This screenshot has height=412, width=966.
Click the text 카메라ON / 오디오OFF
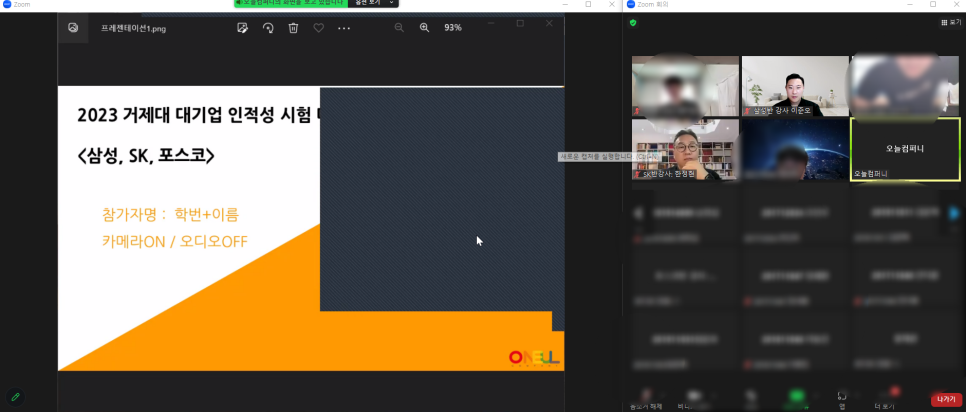pos(175,241)
